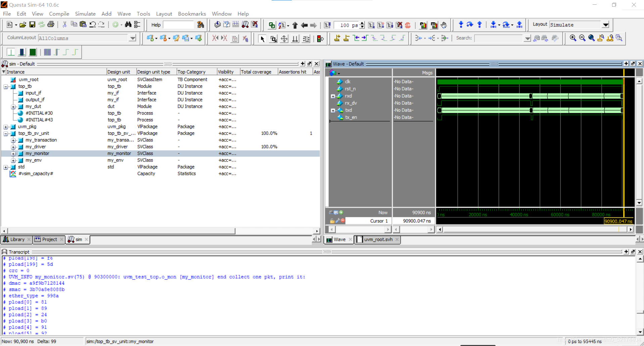Open the ColumnLayout AllColumns dropdown
The width and height of the screenshot is (644, 346).
pos(133,38)
